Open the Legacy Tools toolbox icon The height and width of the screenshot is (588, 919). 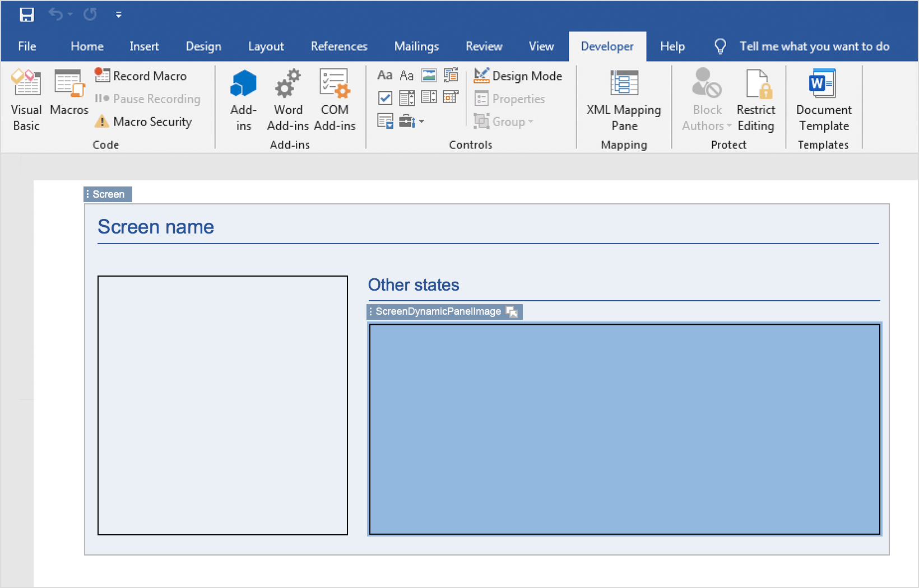point(407,121)
